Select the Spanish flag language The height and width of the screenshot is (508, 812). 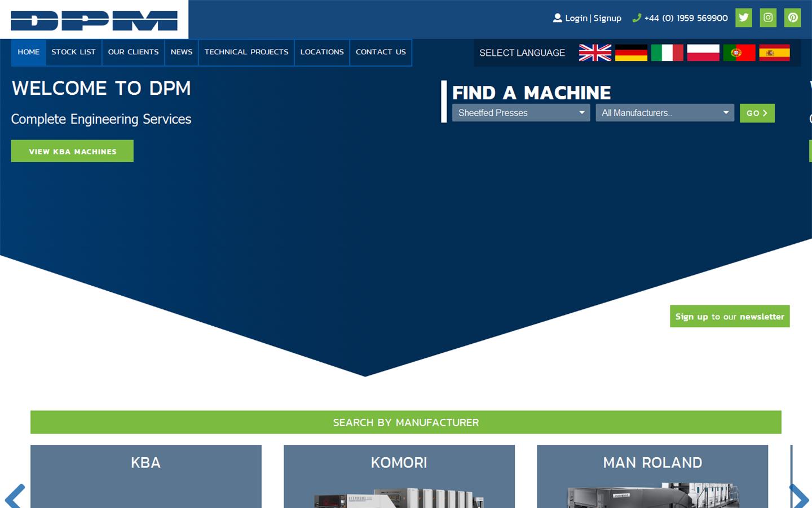pos(774,52)
